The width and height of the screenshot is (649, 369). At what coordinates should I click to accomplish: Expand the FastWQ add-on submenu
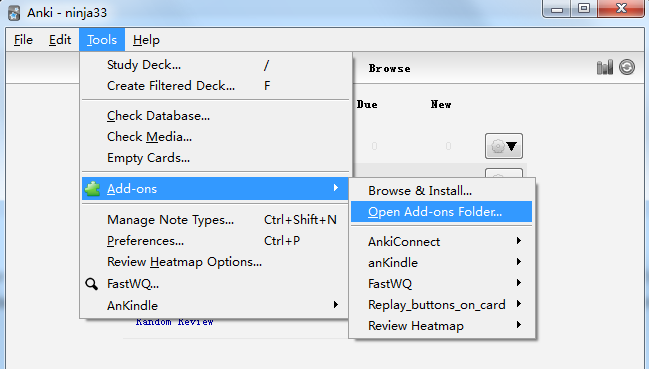click(441, 284)
